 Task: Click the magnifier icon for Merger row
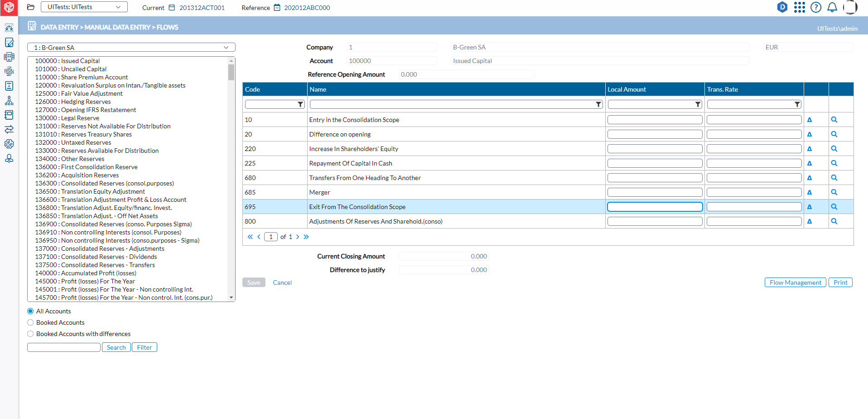click(834, 192)
